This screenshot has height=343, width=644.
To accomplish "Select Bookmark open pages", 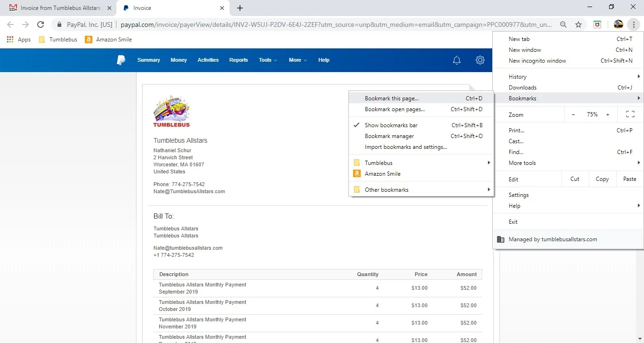I will pyautogui.click(x=421, y=109).
